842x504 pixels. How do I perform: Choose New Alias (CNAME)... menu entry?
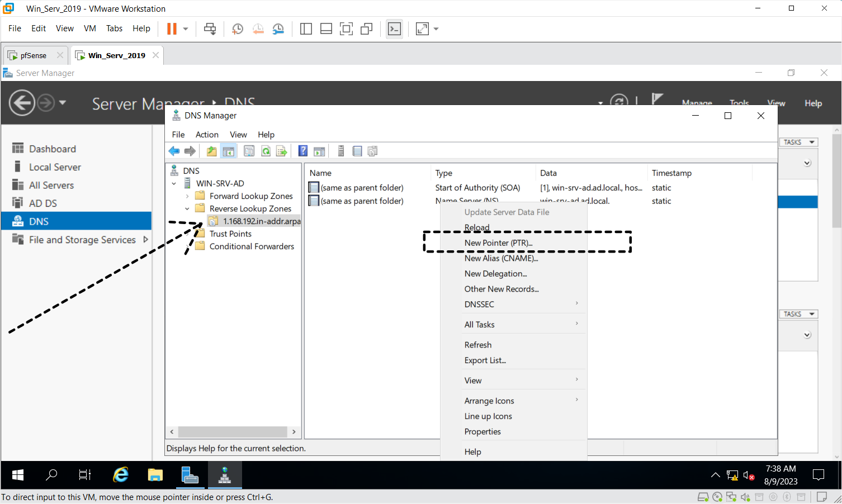(513, 258)
